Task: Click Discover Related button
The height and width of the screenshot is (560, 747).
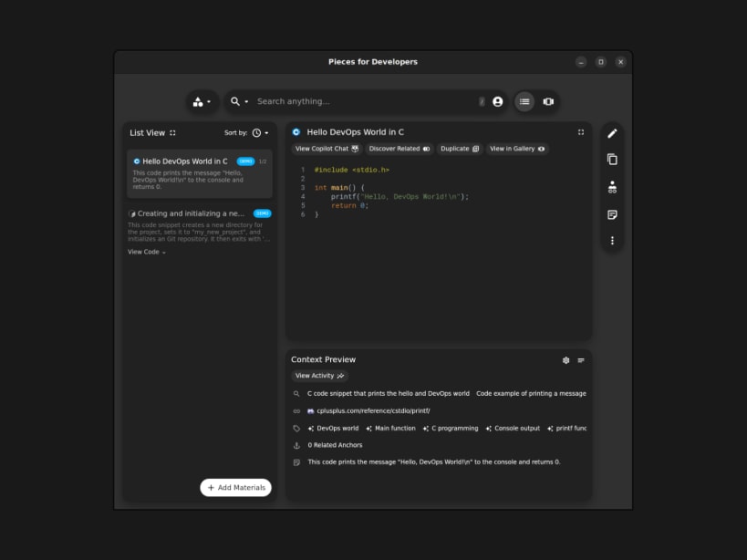Action: (399, 149)
